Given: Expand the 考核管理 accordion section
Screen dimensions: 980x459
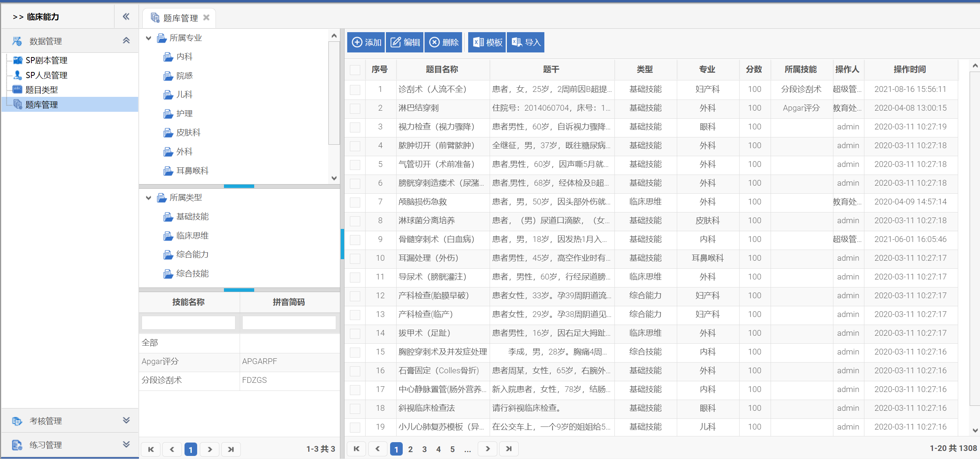Looking at the screenshot, I should pyautogui.click(x=126, y=420).
